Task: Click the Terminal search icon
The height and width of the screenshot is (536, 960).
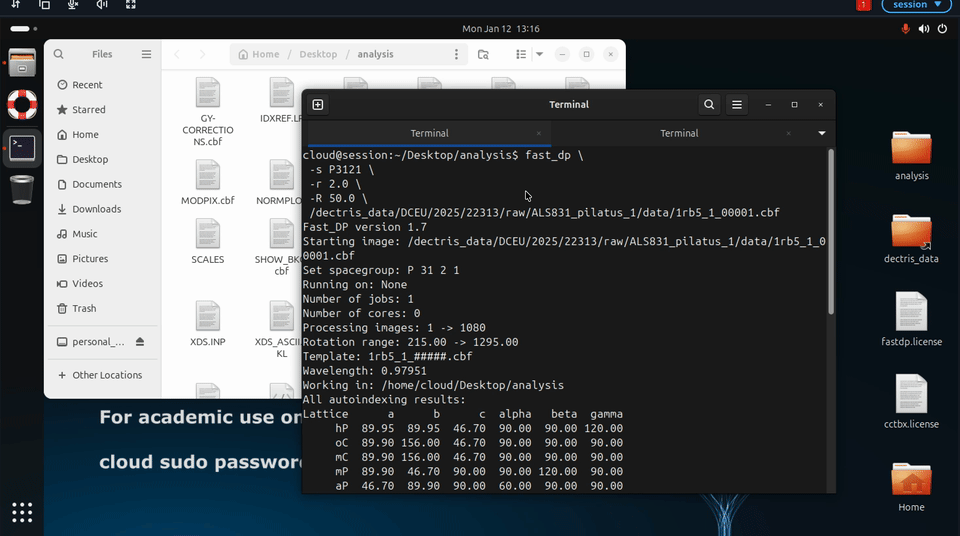Action: click(709, 105)
